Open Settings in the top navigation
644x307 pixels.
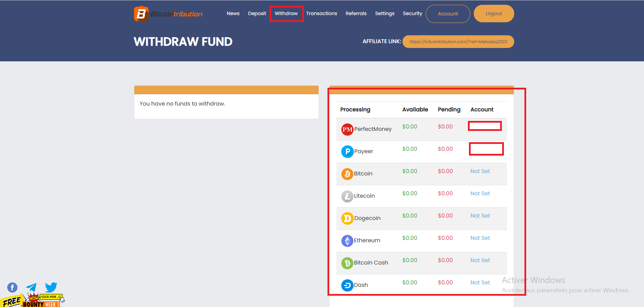click(385, 13)
